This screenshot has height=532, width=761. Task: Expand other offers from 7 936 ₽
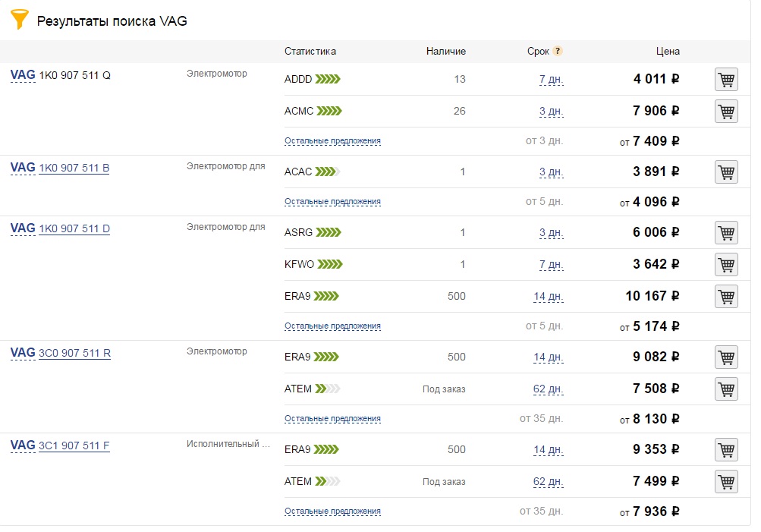[332, 511]
